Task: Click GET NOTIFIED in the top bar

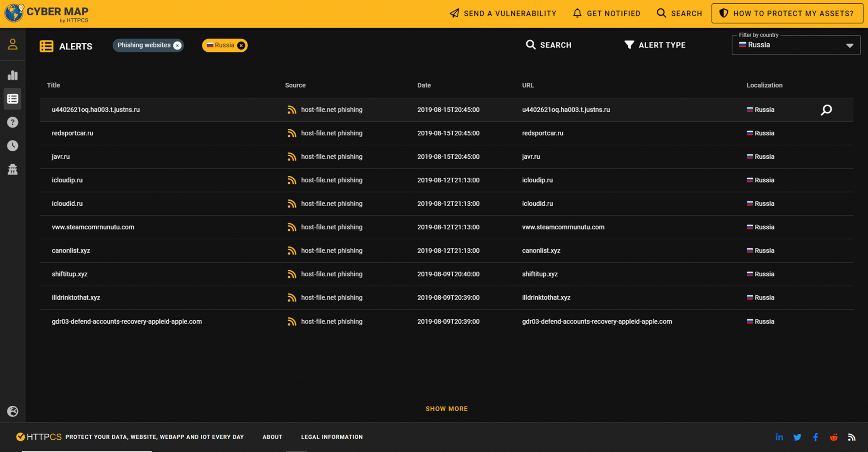Action: (607, 13)
